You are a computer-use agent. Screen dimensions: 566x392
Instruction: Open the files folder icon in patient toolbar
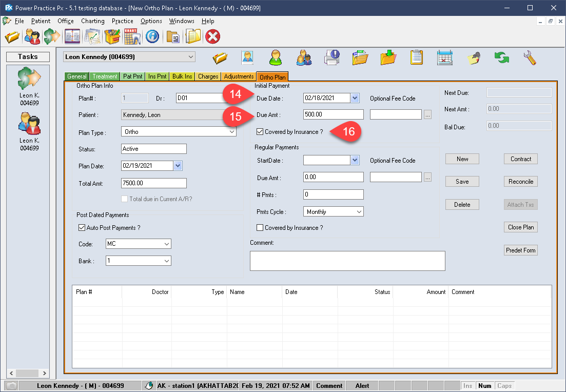pyautogui.click(x=360, y=58)
